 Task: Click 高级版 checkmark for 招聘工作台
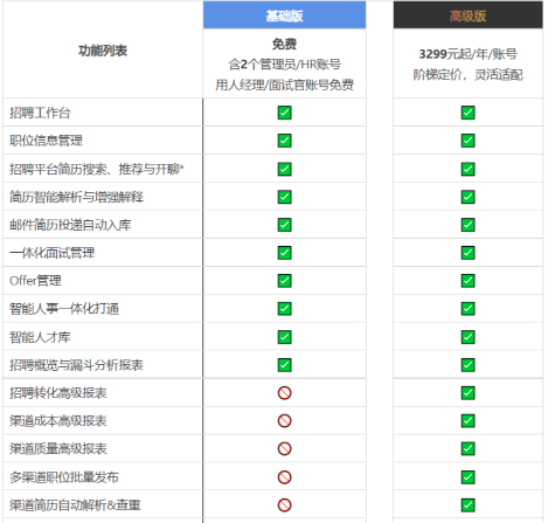coord(468,113)
